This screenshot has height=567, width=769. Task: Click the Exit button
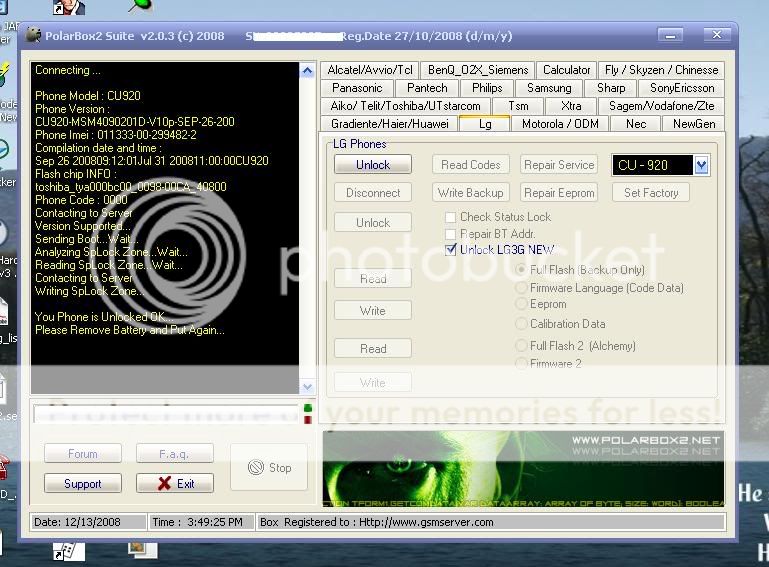(x=175, y=484)
